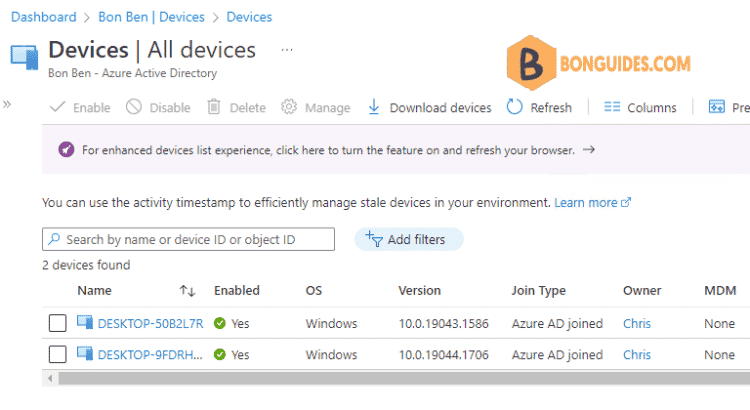Expand the collapsed left sidebar chevron
The width and height of the screenshot is (750, 410).
pos(8,104)
